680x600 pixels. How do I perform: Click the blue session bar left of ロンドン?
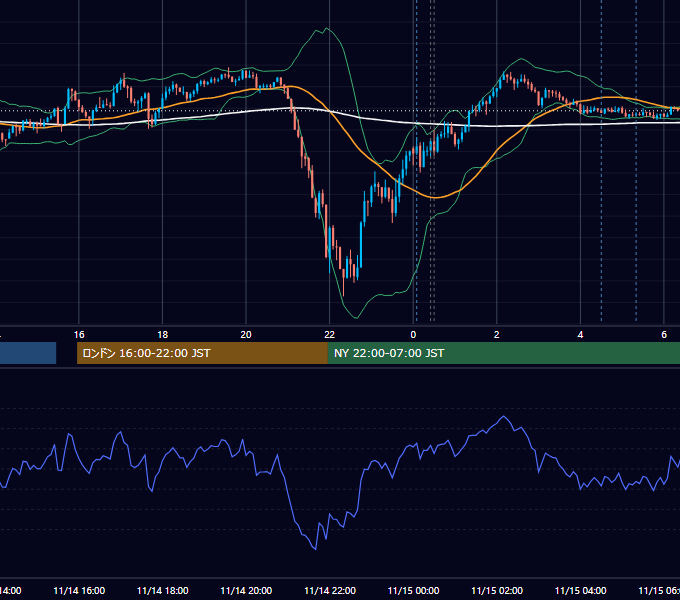(28, 353)
